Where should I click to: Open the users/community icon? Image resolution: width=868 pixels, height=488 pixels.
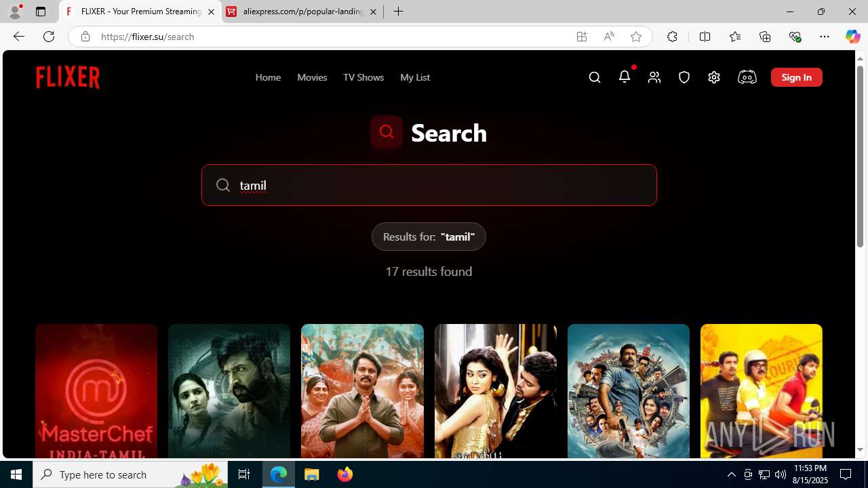654,77
